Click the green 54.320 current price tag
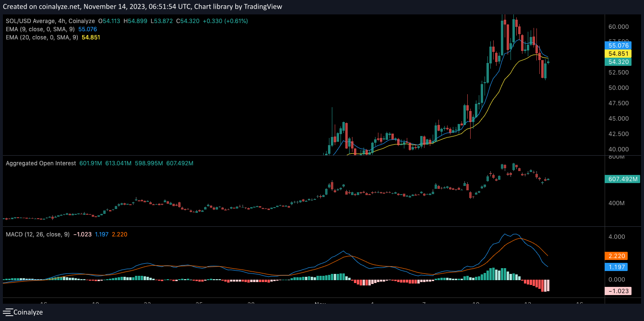Viewport: 644px width, 321px height. click(618, 62)
